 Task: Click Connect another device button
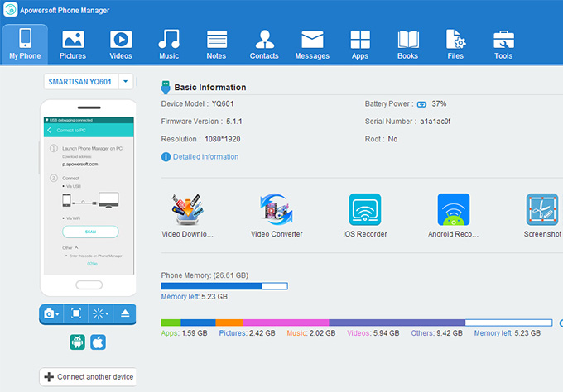click(88, 376)
